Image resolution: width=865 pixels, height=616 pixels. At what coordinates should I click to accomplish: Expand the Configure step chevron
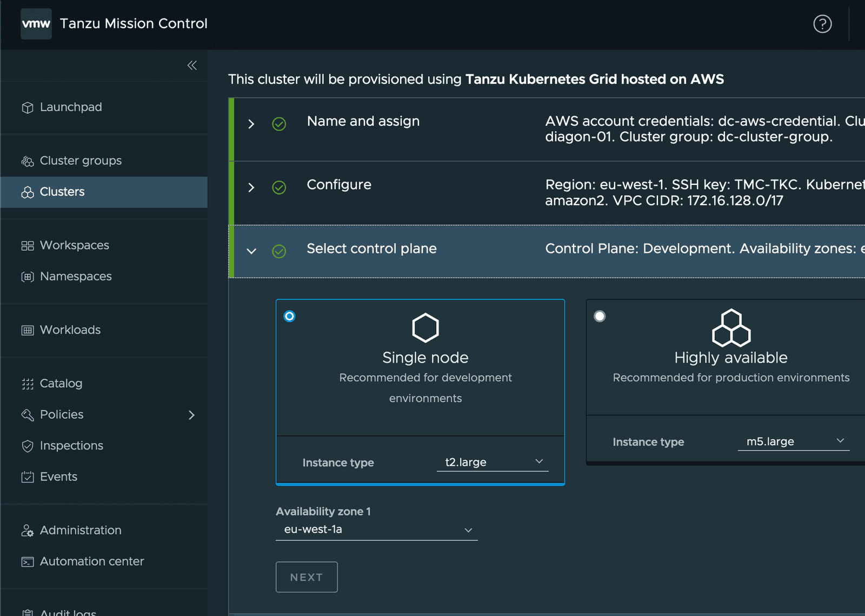[251, 188]
